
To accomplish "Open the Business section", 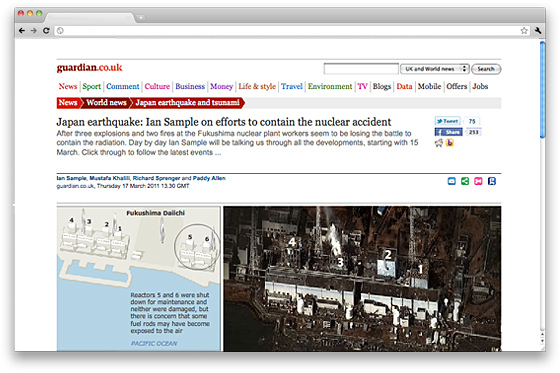I will coord(190,86).
